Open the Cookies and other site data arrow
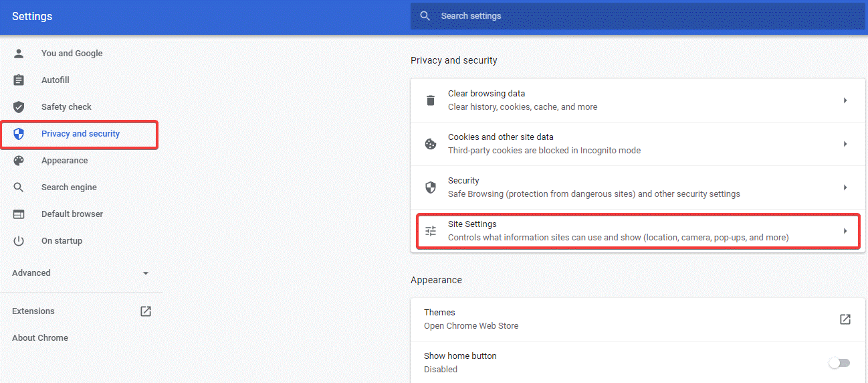This screenshot has height=383, width=868. [845, 144]
